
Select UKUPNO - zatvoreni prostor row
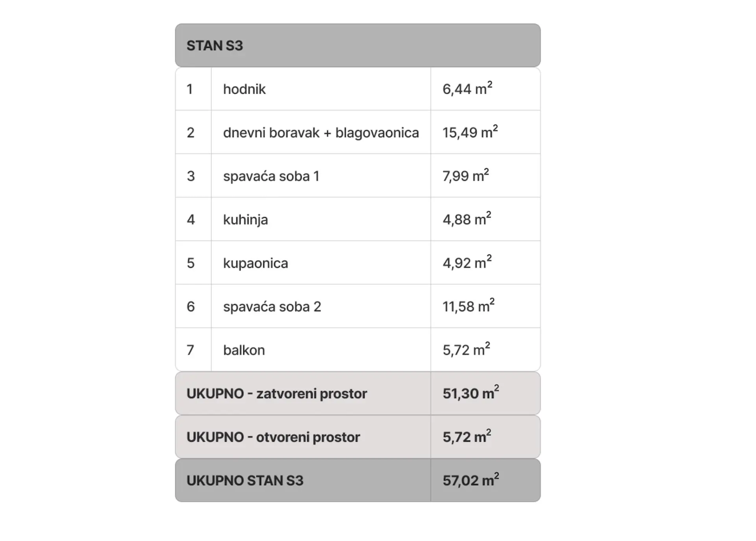pos(358,393)
